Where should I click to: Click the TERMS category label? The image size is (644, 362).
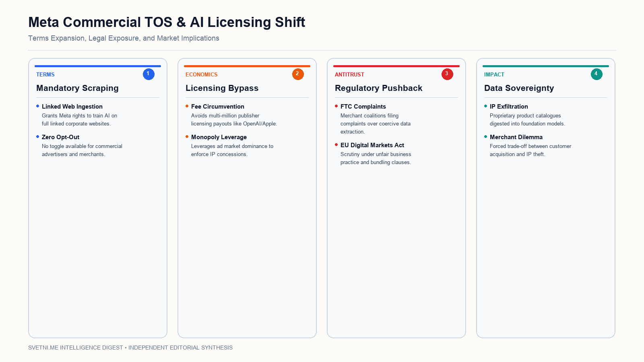click(45, 74)
